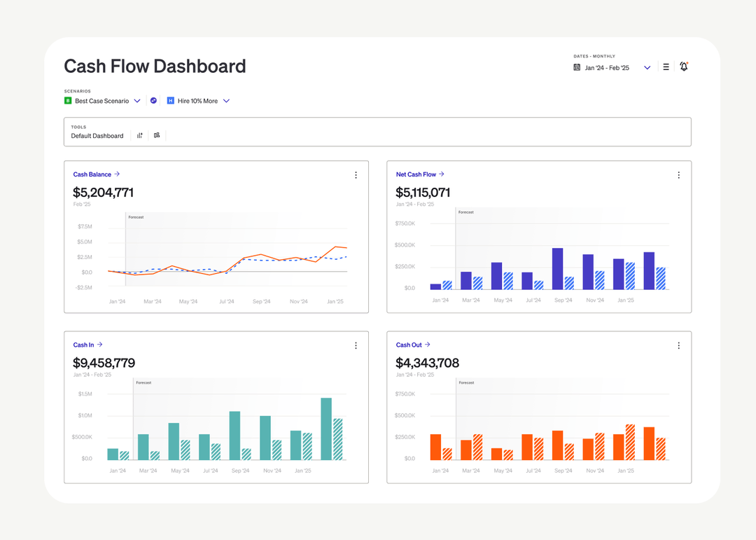The height and width of the screenshot is (540, 756).
Task: Expand the Hire 10% More dropdown chevron
Action: pos(227,101)
